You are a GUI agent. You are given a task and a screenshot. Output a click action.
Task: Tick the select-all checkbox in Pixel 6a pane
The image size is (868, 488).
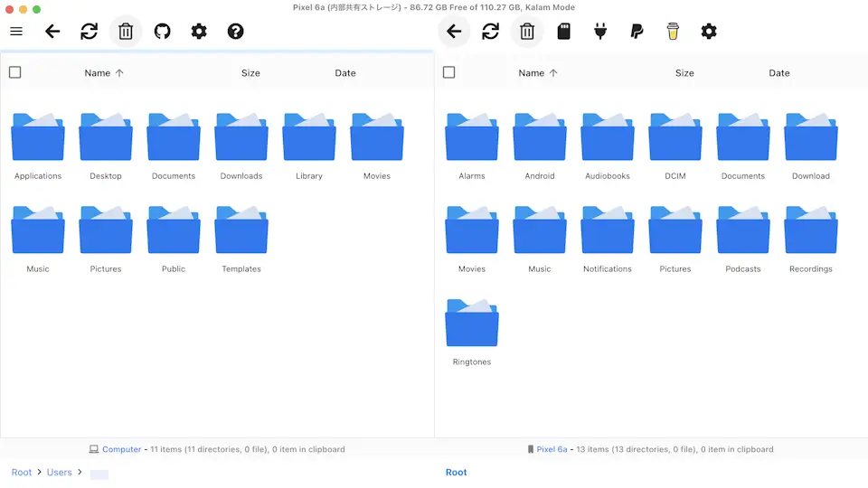tap(449, 72)
